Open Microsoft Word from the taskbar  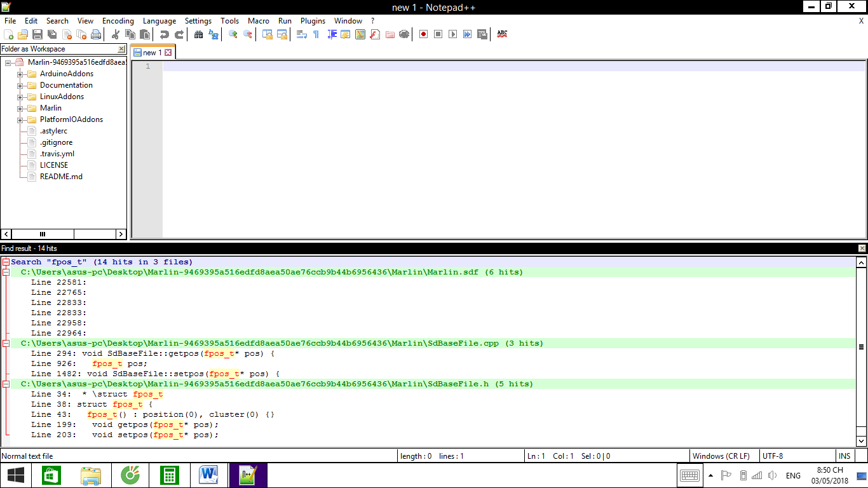(208, 475)
